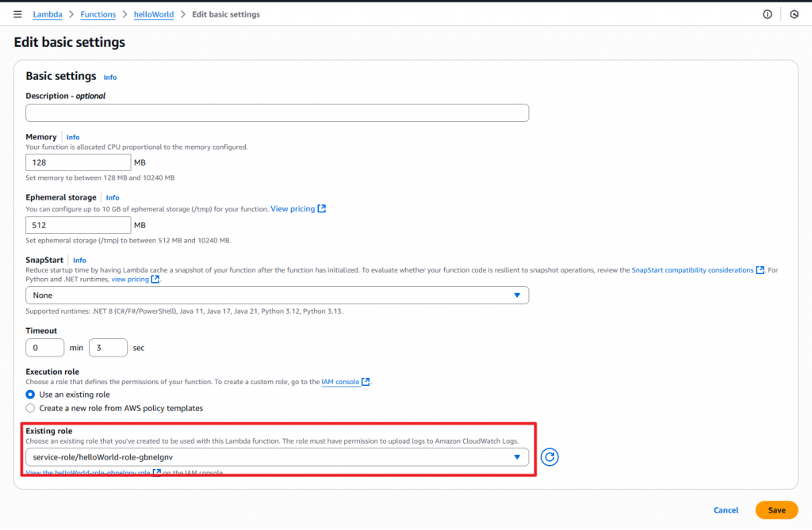The width and height of the screenshot is (812, 530).
Task: Open the hamburger navigation menu
Action: [x=17, y=14]
